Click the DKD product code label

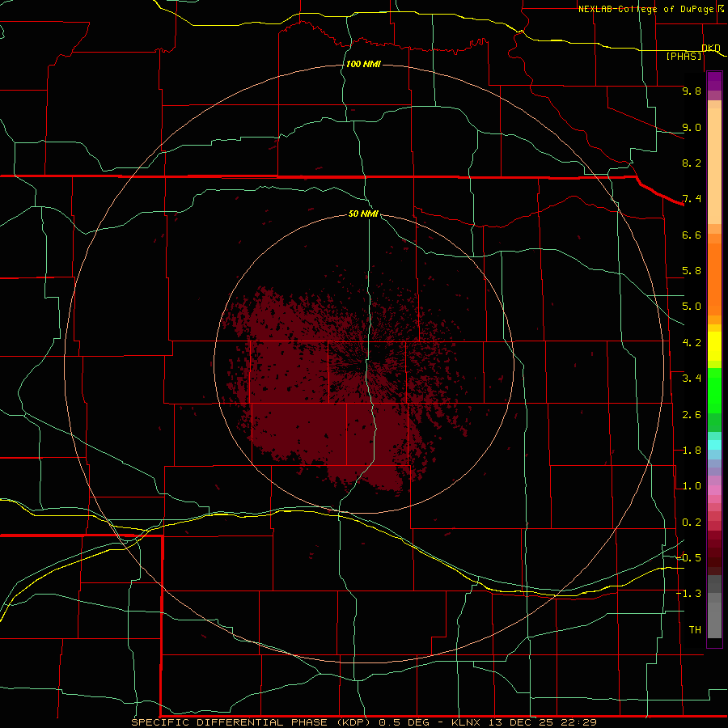click(711, 48)
